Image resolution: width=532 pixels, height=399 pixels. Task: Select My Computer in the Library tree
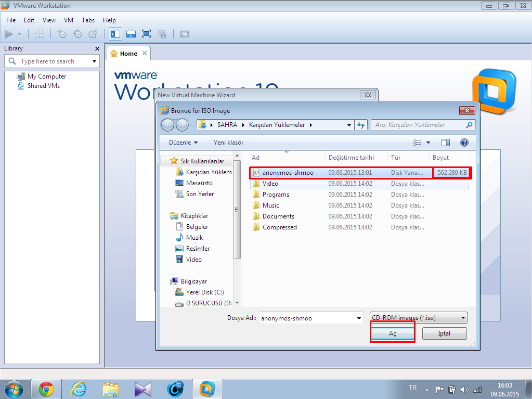pyautogui.click(x=47, y=76)
